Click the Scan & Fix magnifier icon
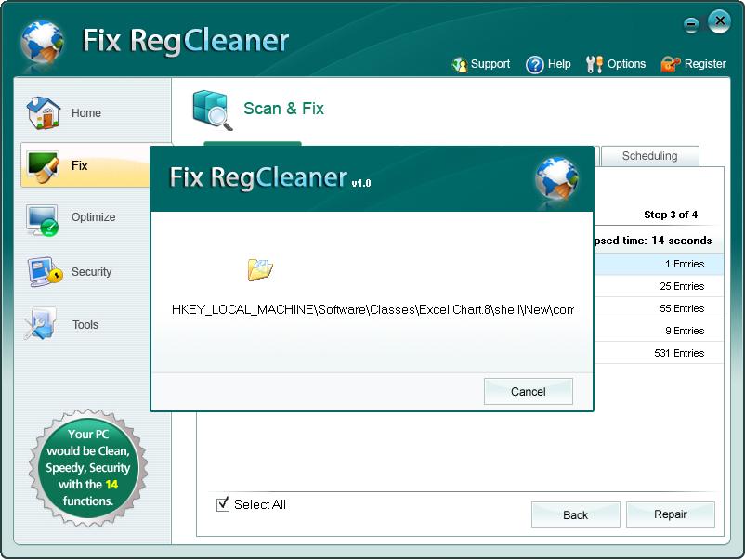Image resolution: width=745 pixels, height=560 pixels. pos(213,110)
